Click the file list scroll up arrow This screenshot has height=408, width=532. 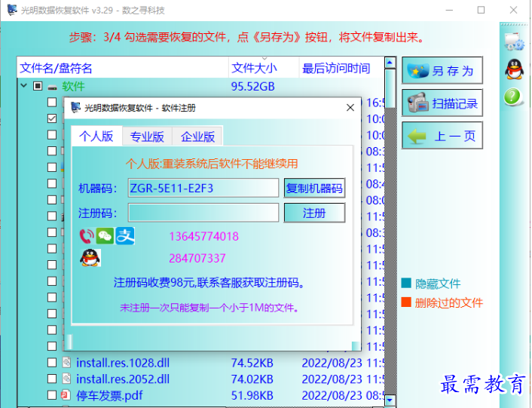click(390, 63)
